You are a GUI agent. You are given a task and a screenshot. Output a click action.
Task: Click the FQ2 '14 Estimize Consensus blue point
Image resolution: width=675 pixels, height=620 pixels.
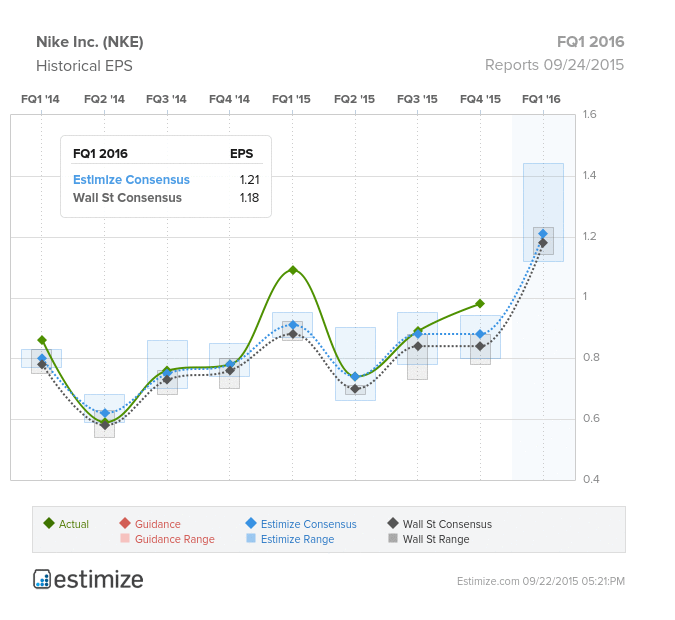(105, 413)
